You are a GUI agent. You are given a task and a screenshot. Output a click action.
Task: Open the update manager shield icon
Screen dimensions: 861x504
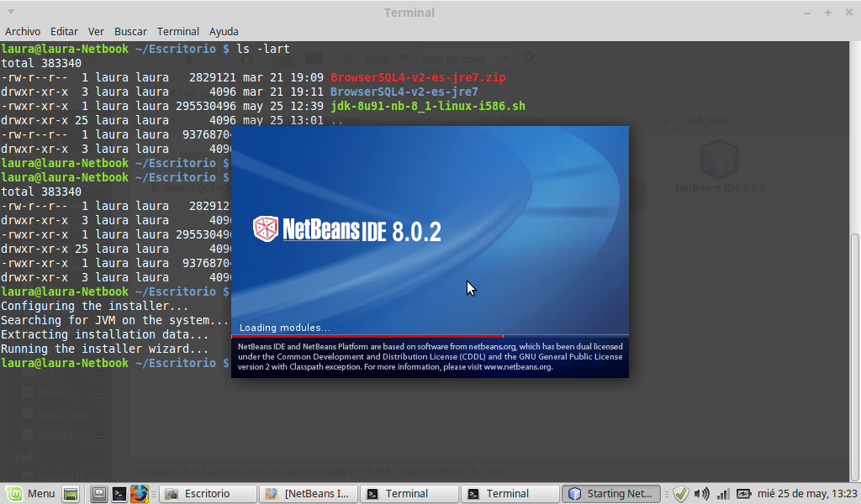click(682, 494)
